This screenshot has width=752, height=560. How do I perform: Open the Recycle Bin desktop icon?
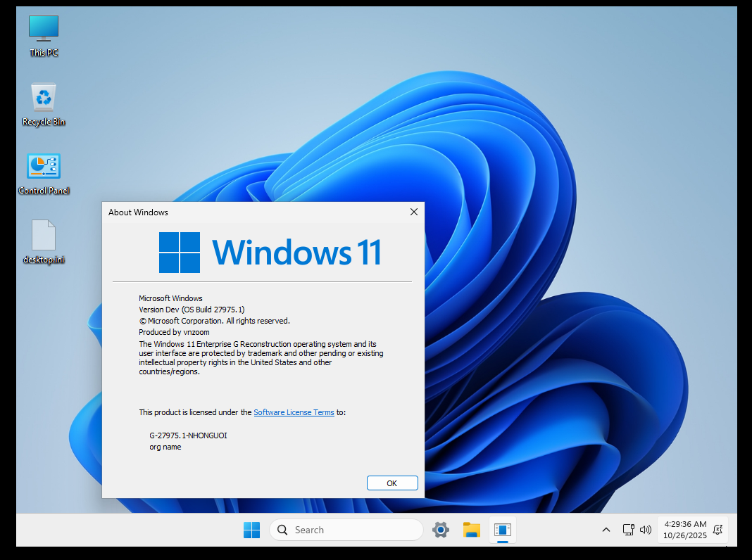click(x=43, y=104)
